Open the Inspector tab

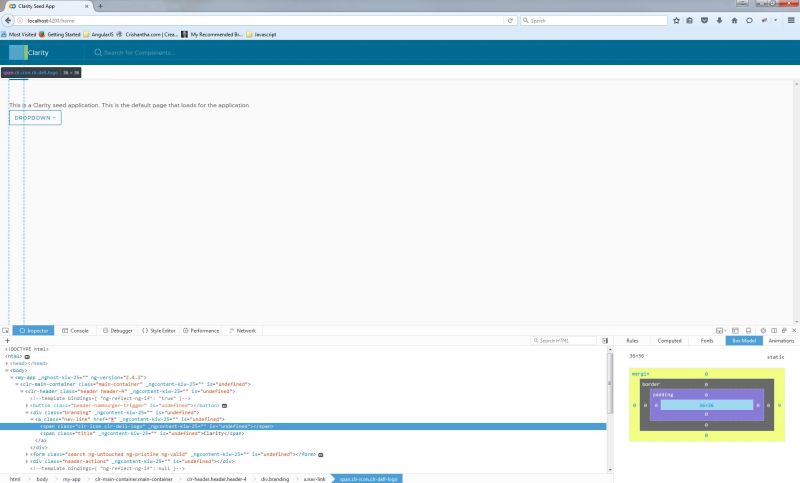click(x=34, y=331)
